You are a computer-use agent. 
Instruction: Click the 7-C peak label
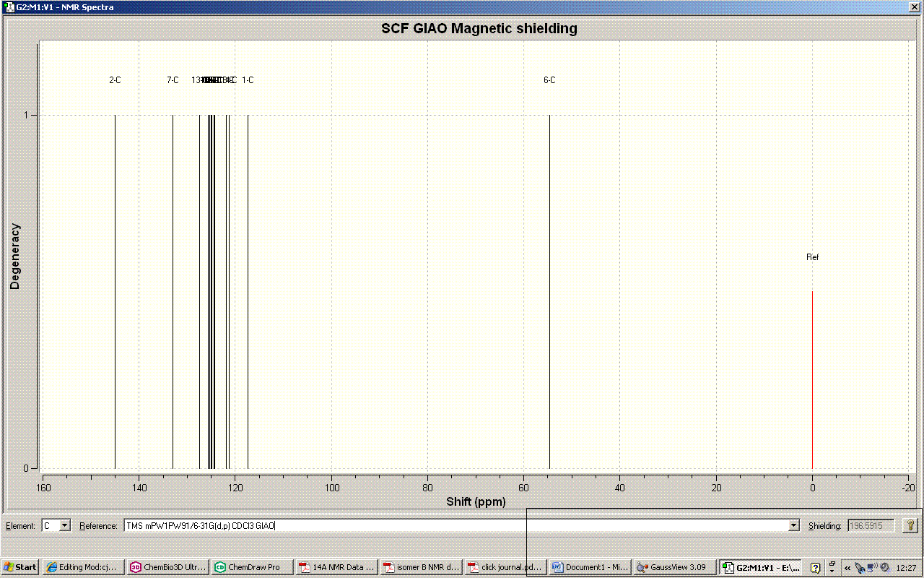tap(173, 80)
